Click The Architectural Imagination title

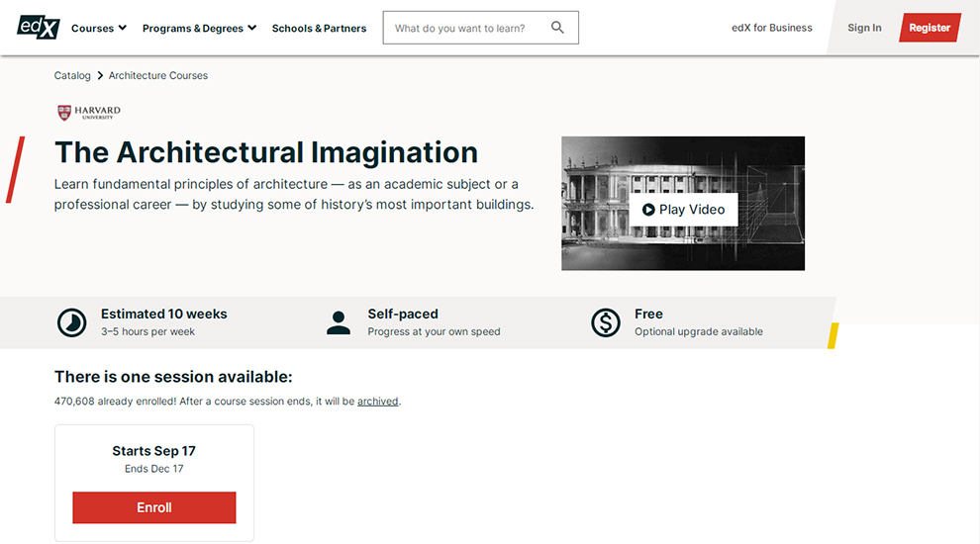click(266, 152)
